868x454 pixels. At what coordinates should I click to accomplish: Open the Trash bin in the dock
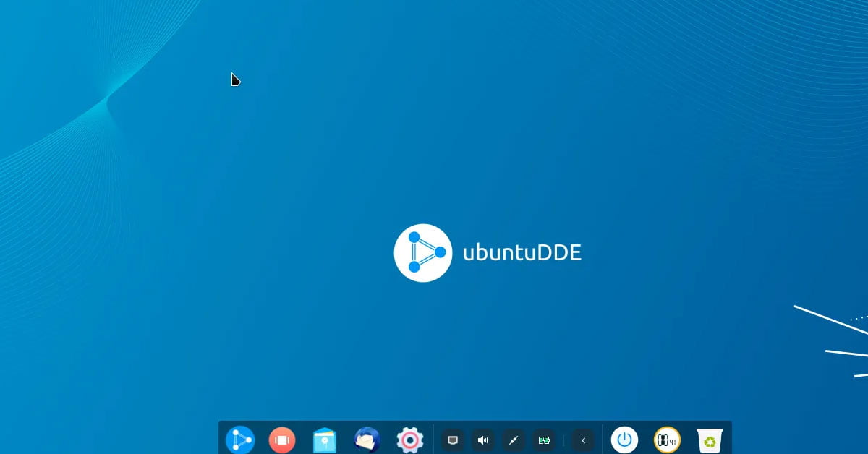pyautogui.click(x=710, y=440)
